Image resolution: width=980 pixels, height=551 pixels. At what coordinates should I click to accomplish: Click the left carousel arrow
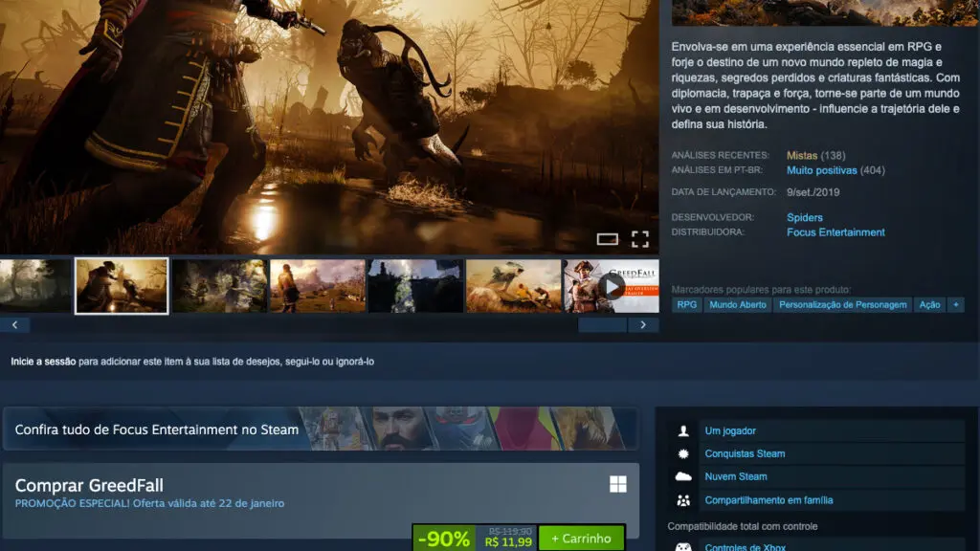click(14, 324)
